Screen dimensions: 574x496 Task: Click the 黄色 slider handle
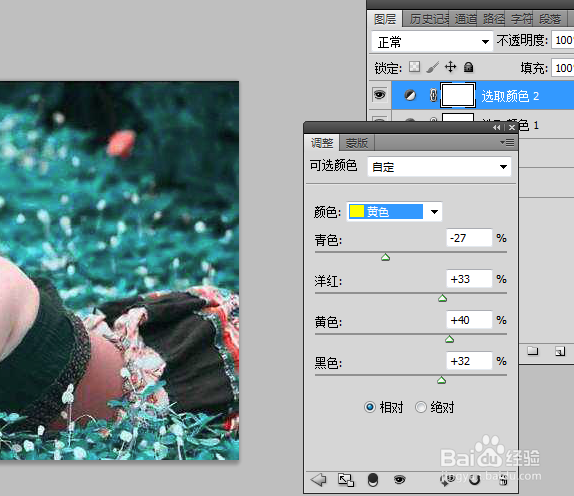[x=450, y=339]
